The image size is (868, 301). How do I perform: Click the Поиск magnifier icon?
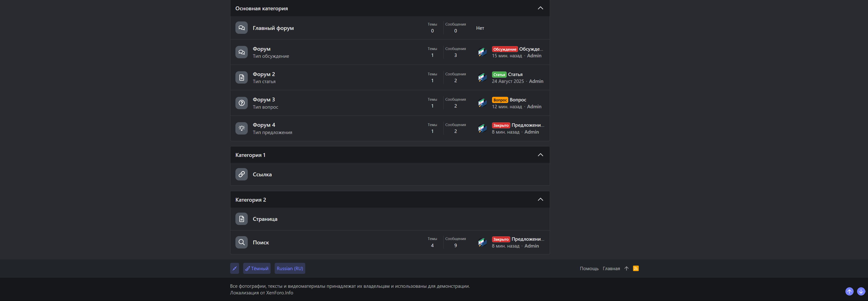(x=241, y=242)
